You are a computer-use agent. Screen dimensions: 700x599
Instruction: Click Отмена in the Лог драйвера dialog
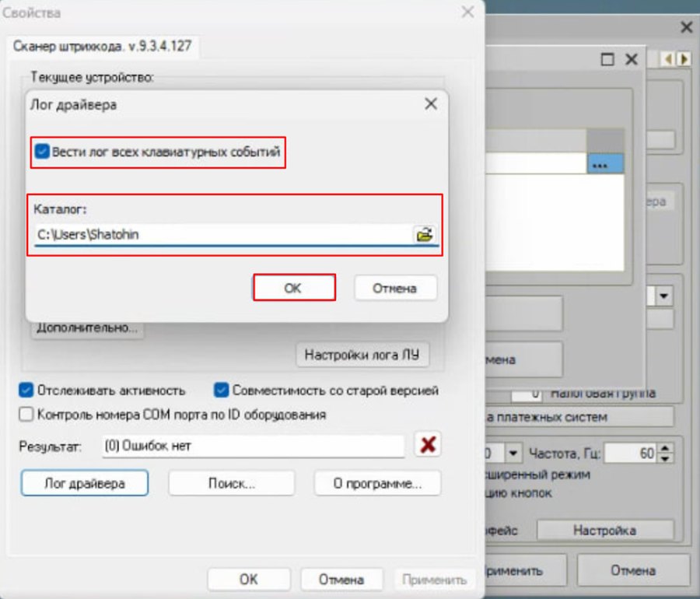[395, 288]
